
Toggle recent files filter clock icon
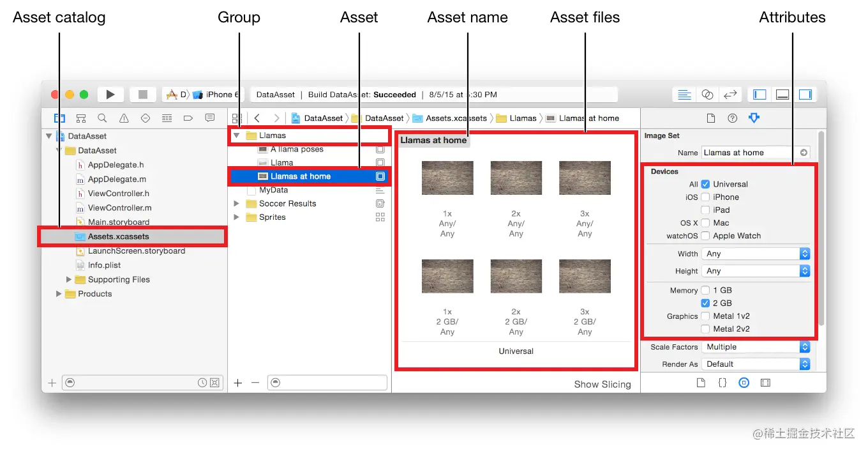tap(202, 383)
